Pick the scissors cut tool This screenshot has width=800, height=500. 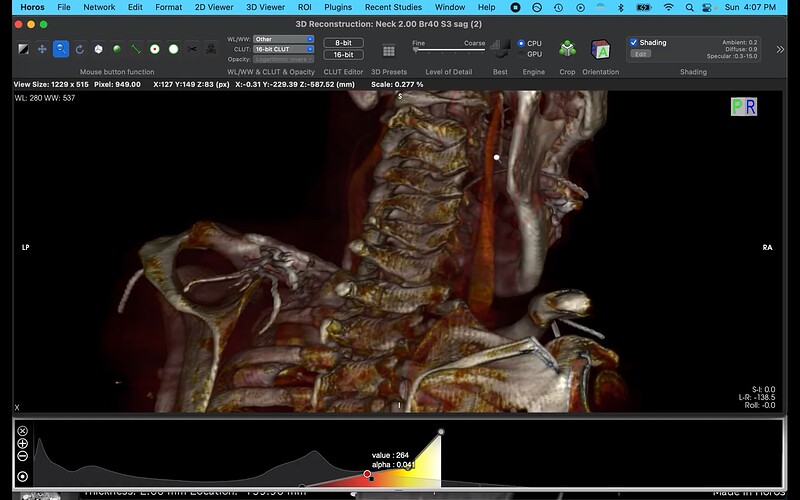[192, 48]
